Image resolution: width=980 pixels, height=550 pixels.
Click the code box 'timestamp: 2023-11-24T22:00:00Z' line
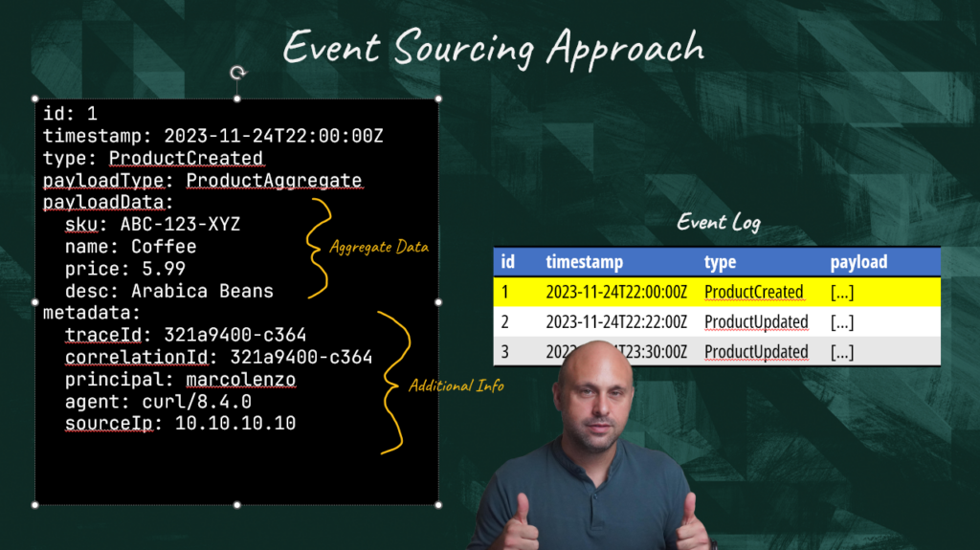pos(213,136)
